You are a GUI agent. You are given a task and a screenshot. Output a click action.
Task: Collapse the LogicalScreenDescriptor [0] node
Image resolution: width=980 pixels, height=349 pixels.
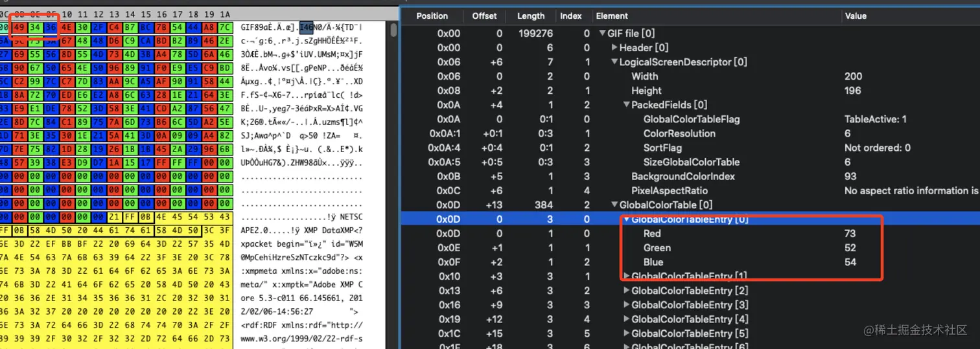pos(614,62)
